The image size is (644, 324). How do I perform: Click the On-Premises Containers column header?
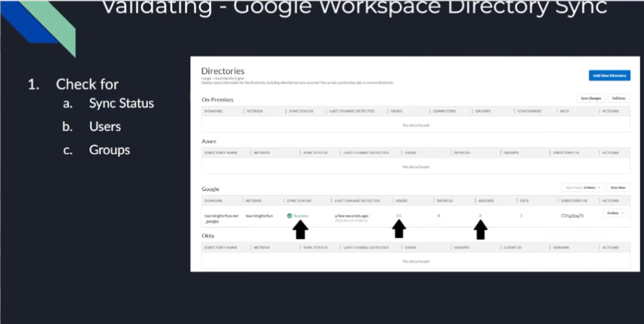point(529,111)
